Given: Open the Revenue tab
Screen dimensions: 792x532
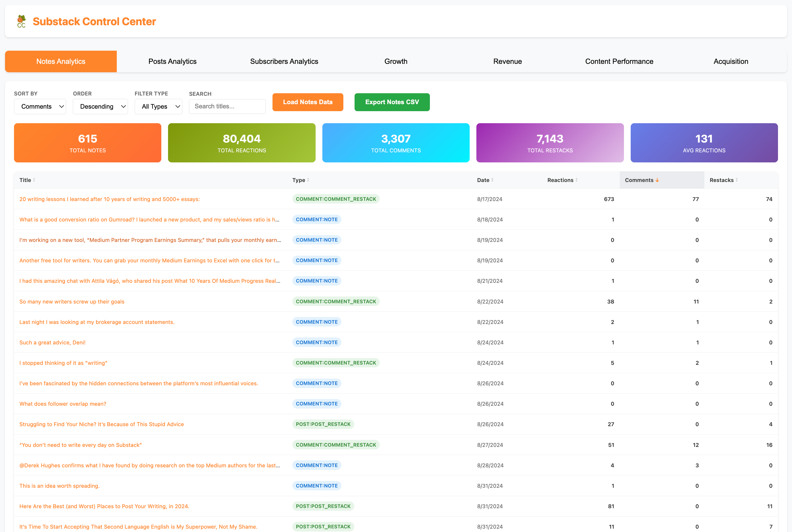Looking at the screenshot, I should [508, 61].
